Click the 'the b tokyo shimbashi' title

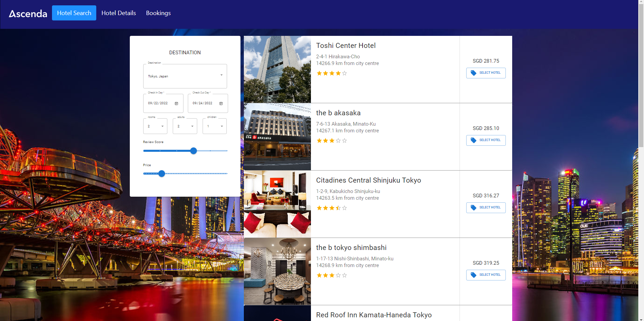tap(351, 248)
